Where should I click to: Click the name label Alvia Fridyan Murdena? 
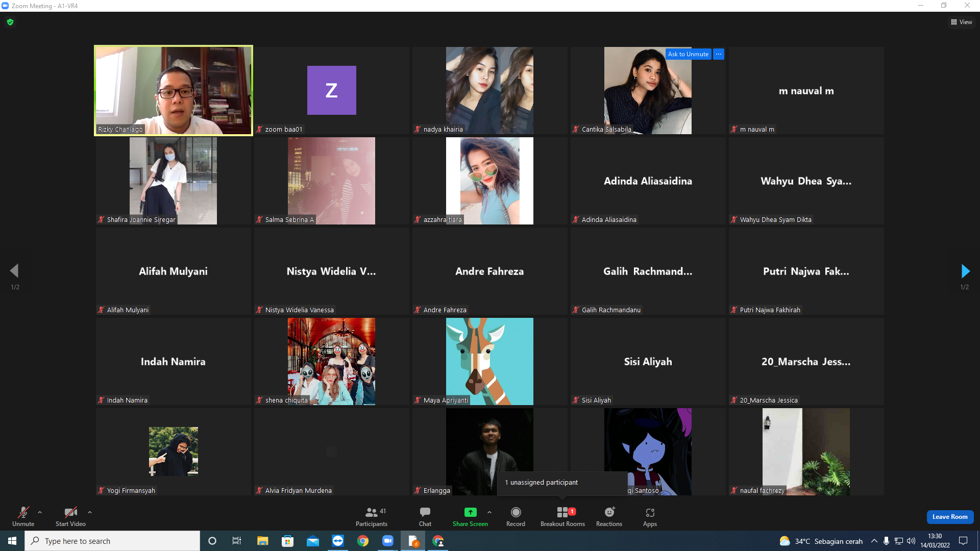[299, 490]
